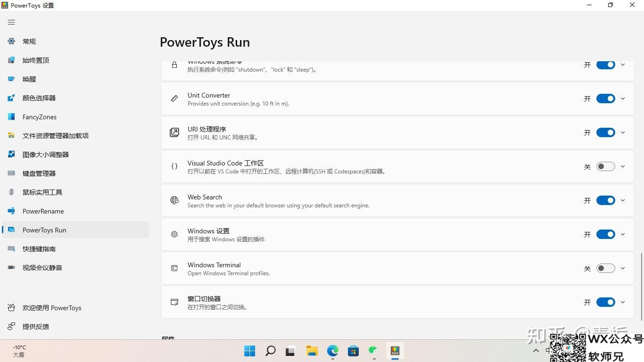644x362 pixels.
Task: Expand the Windows Terminal chevron
Action: pos(623,268)
